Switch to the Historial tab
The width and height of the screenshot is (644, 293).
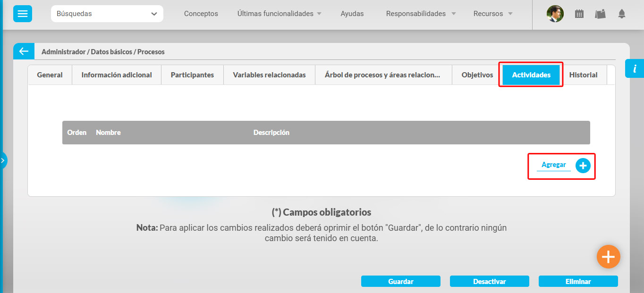(583, 75)
